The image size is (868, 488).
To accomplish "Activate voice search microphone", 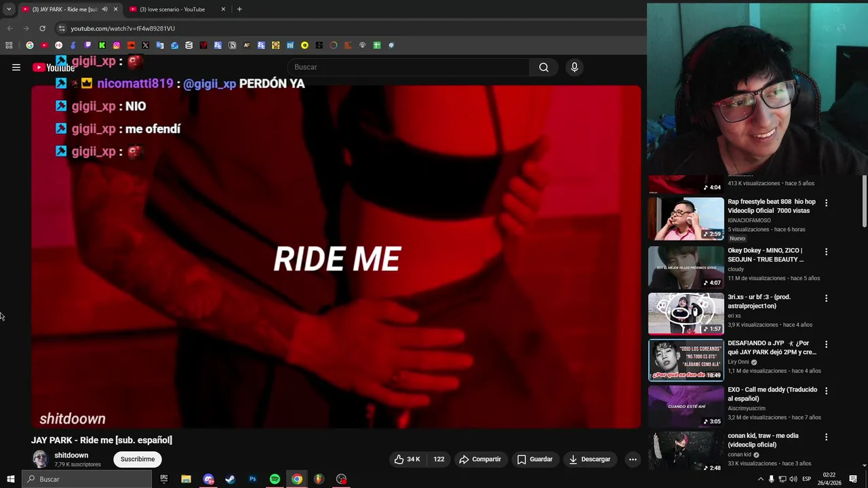I will pos(574,67).
